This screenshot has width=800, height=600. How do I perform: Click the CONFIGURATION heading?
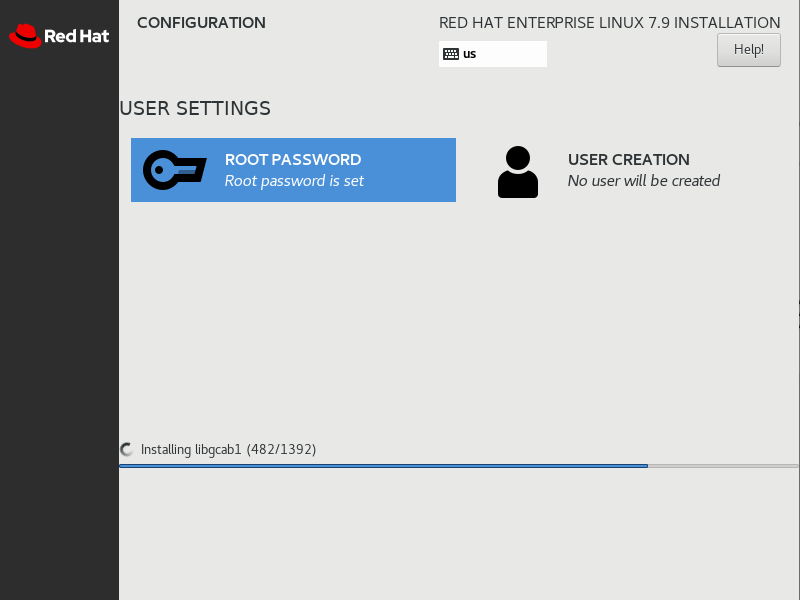click(202, 23)
